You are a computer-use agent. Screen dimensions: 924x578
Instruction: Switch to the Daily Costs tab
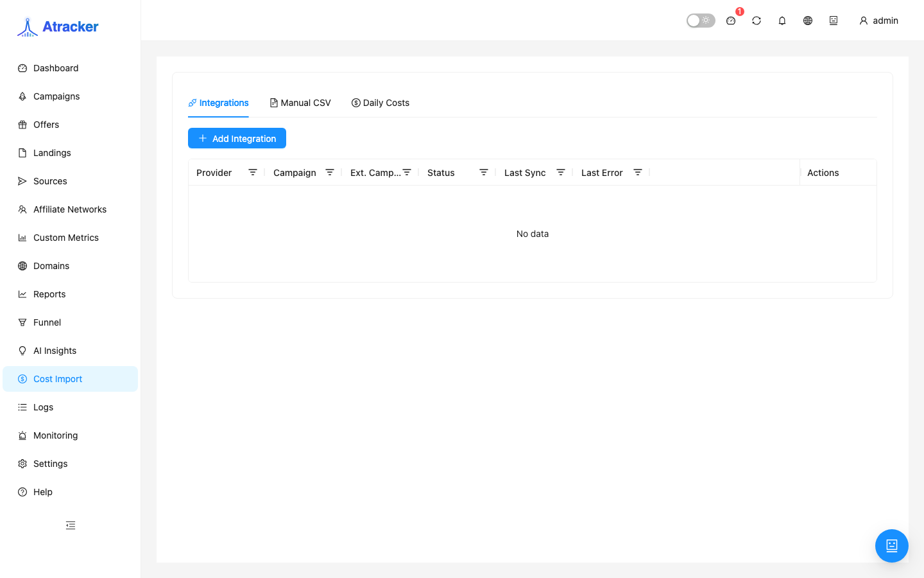click(381, 103)
